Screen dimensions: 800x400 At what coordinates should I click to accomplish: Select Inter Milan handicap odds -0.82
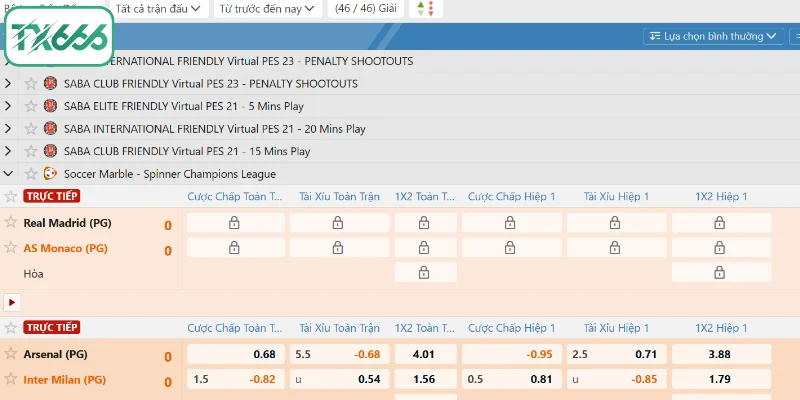(x=236, y=379)
